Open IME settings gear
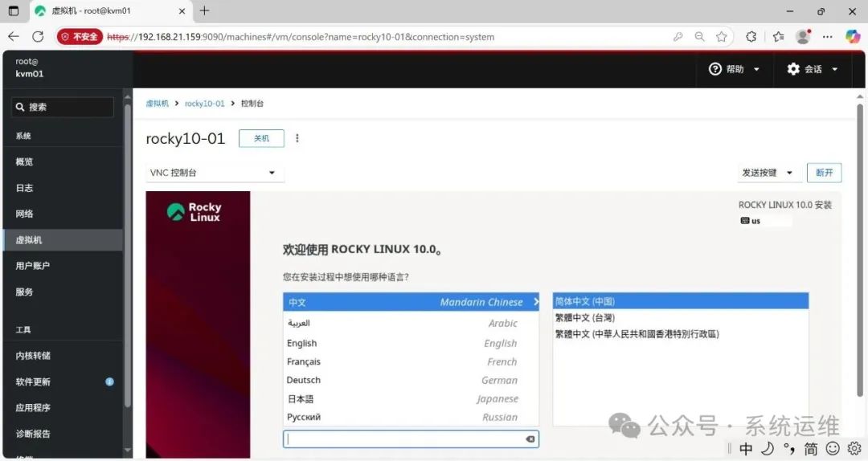 click(854, 449)
